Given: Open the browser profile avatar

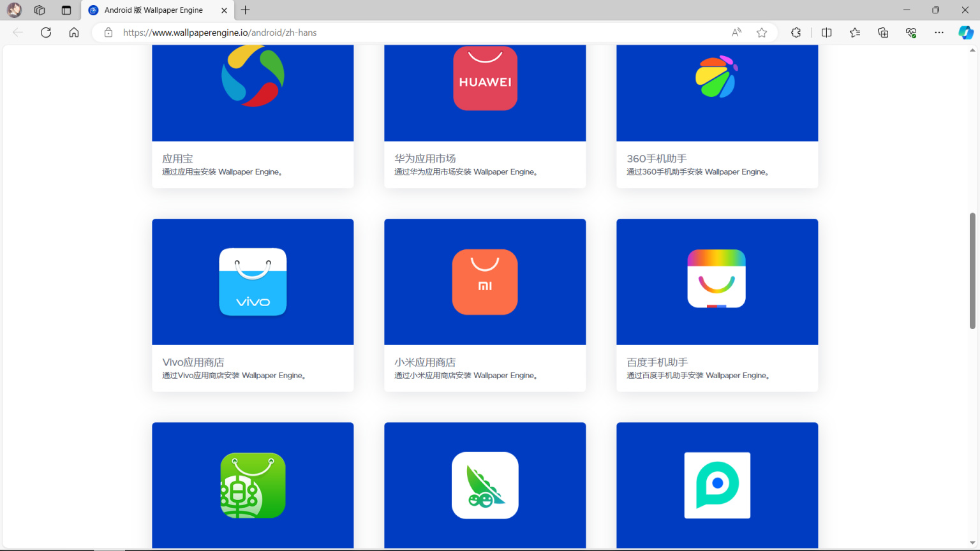Looking at the screenshot, I should click(14, 10).
